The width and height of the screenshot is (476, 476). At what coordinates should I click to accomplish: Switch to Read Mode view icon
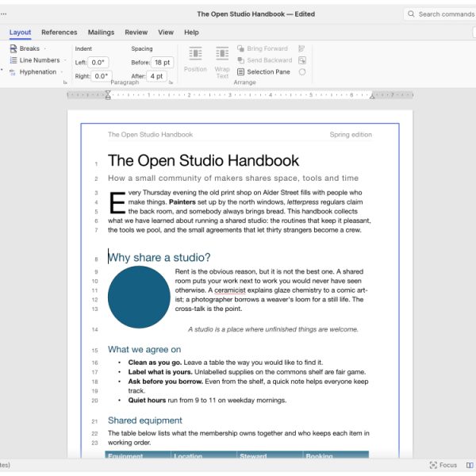(470, 465)
